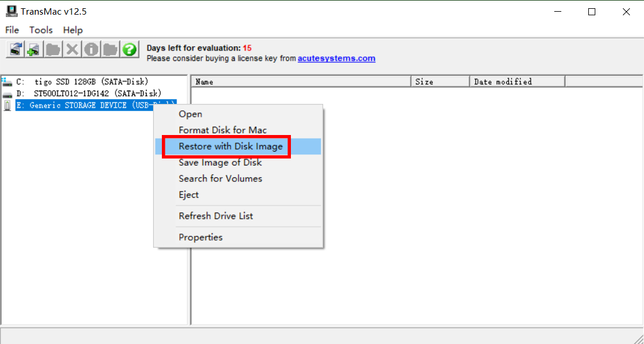Click the D: drive disk icon
Screen dimensions: 644x344
(x=7, y=94)
